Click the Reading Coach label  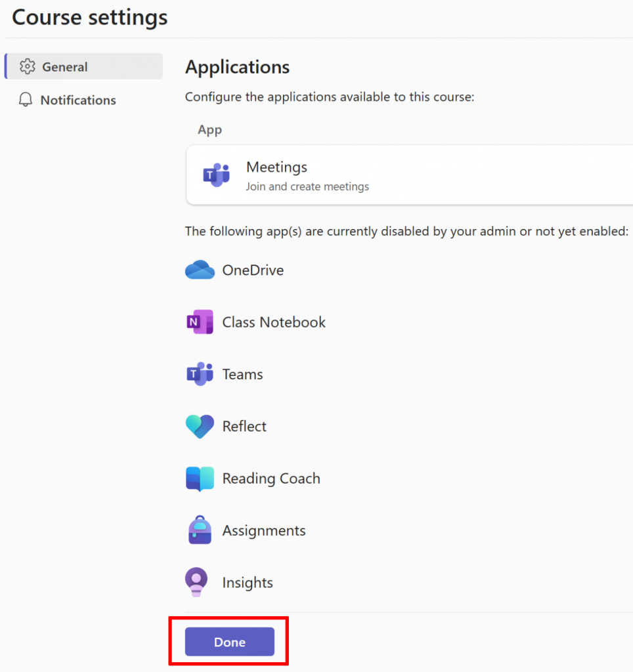[x=271, y=479]
